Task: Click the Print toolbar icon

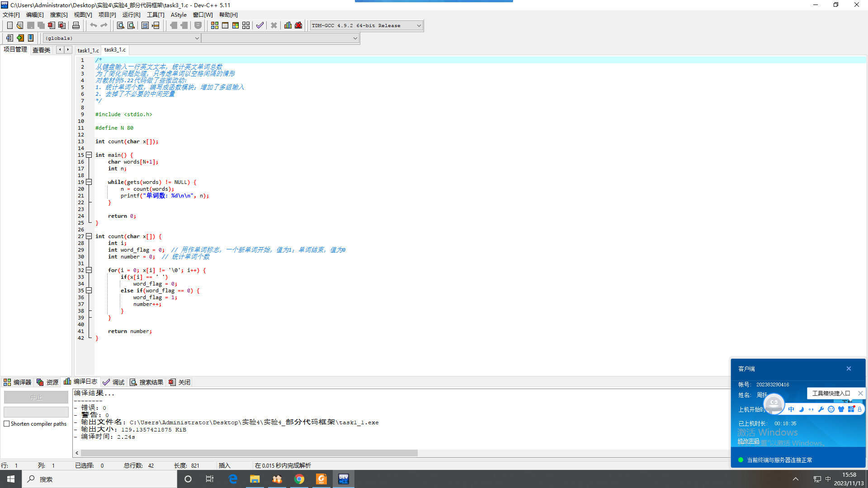Action: tap(76, 25)
